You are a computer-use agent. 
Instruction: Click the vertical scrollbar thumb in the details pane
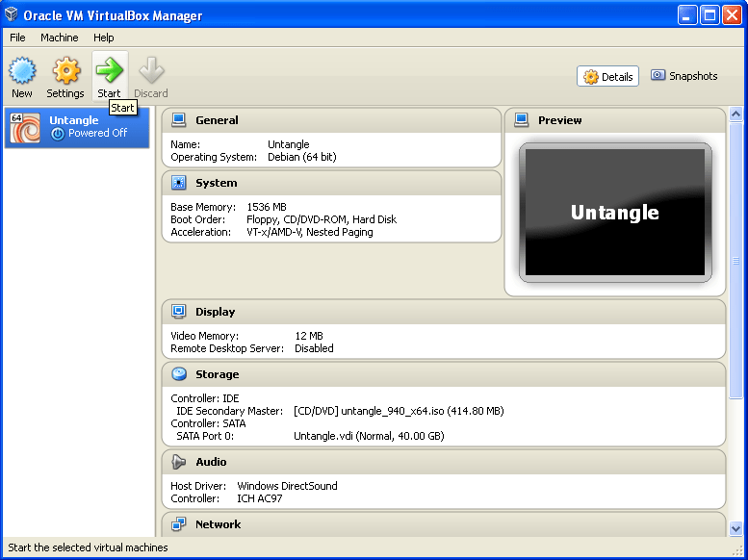(735, 260)
